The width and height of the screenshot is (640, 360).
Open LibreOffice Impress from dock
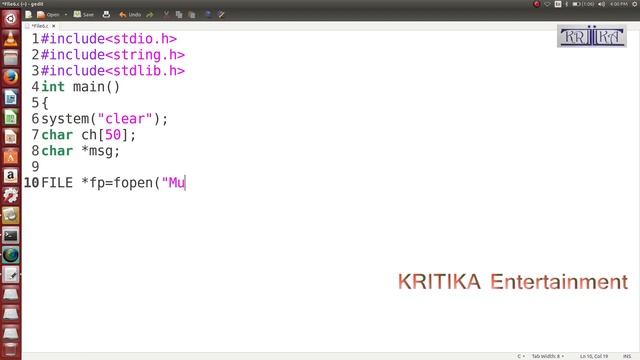coord(11,137)
